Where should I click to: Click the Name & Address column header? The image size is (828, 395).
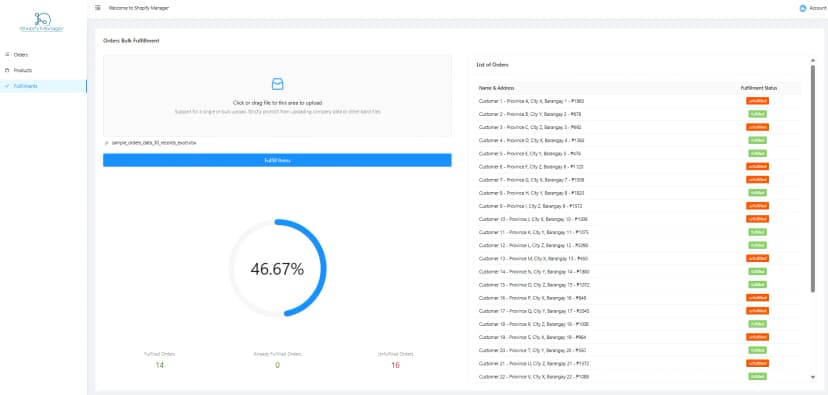point(496,88)
